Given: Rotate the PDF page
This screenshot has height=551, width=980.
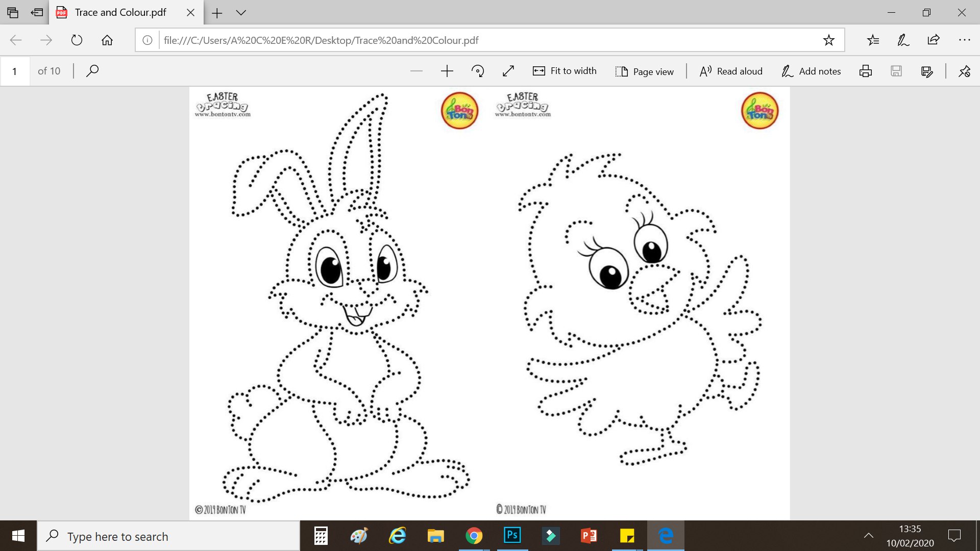Looking at the screenshot, I should [478, 71].
